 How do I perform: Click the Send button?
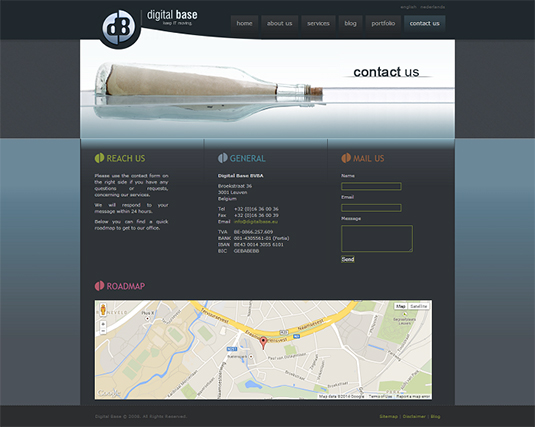tap(348, 259)
